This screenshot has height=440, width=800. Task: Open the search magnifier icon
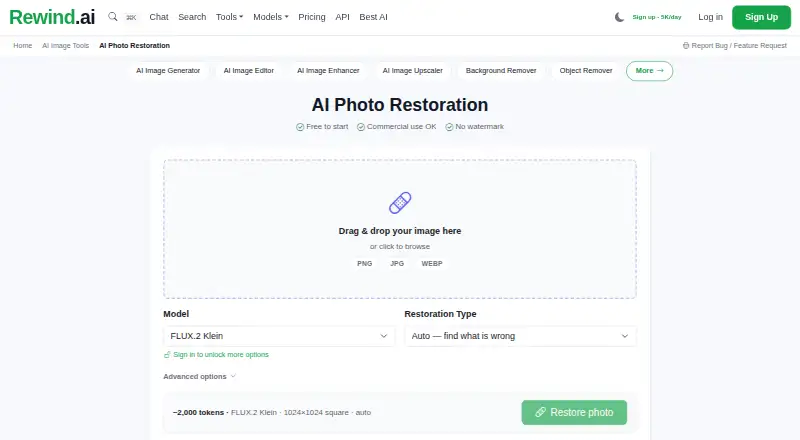pyautogui.click(x=113, y=17)
